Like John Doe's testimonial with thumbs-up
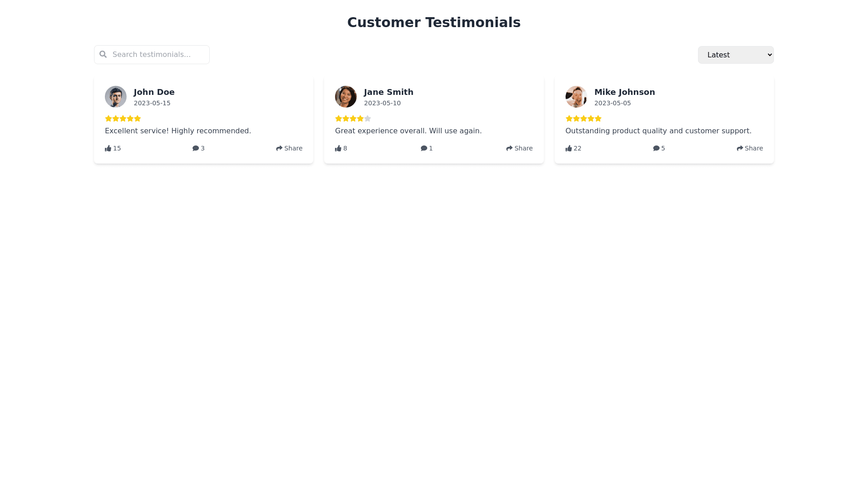 coord(113,148)
